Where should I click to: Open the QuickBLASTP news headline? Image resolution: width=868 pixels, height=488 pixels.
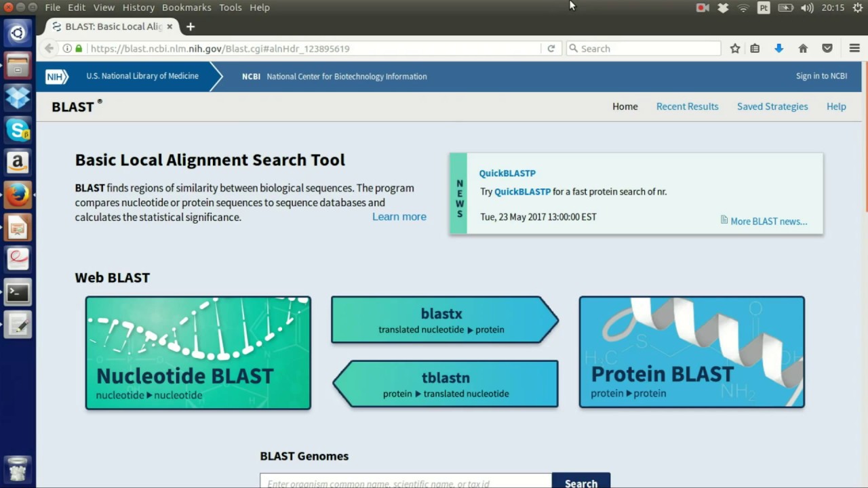point(507,173)
